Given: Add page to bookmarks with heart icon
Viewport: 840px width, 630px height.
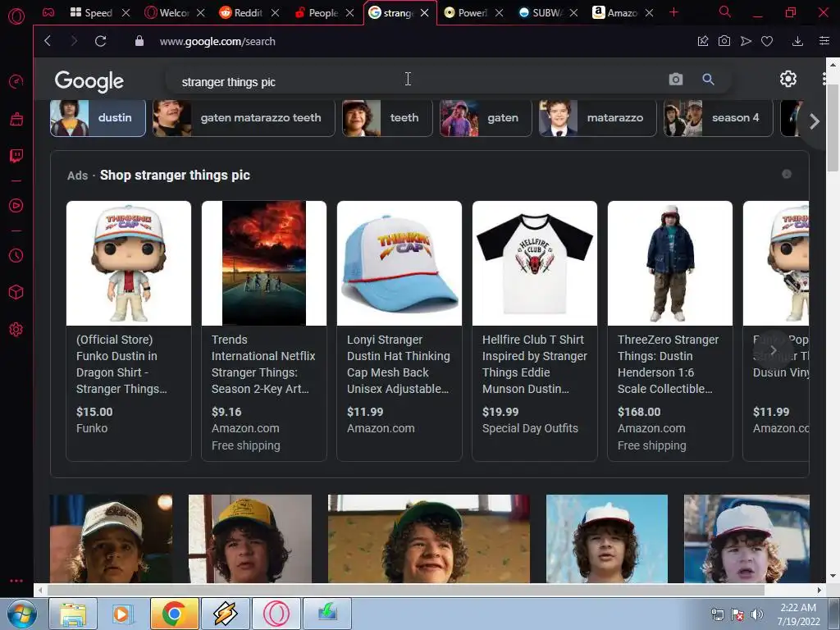Looking at the screenshot, I should point(767,41).
